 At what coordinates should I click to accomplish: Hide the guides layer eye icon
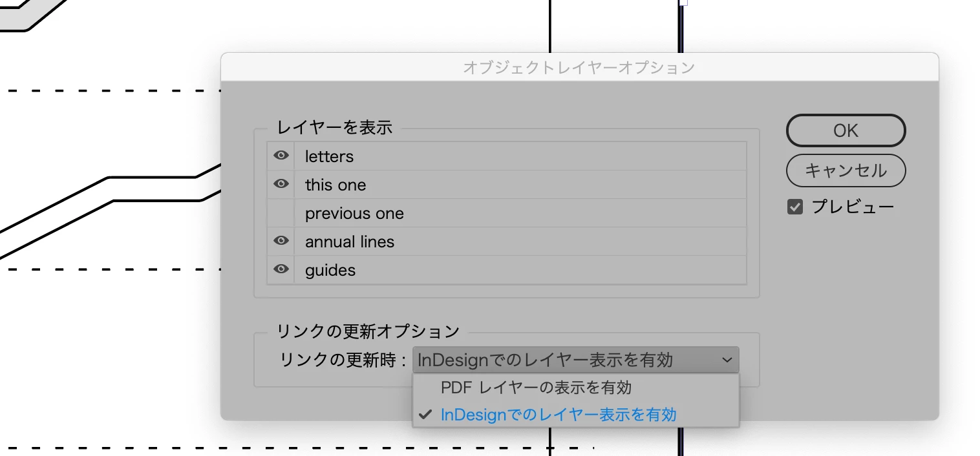click(x=281, y=269)
